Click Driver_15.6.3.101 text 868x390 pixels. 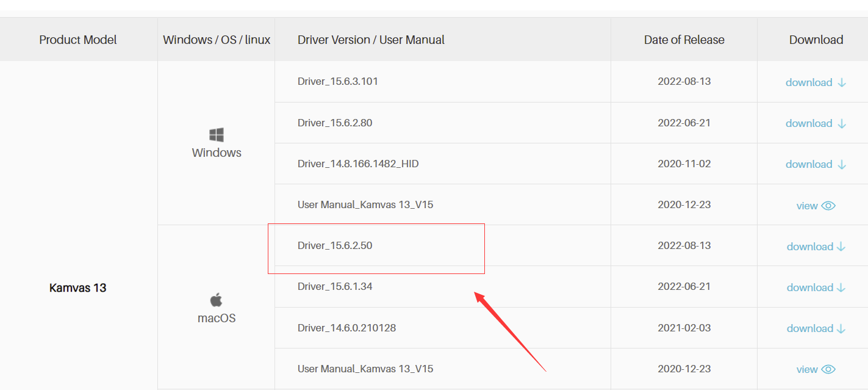(x=338, y=81)
